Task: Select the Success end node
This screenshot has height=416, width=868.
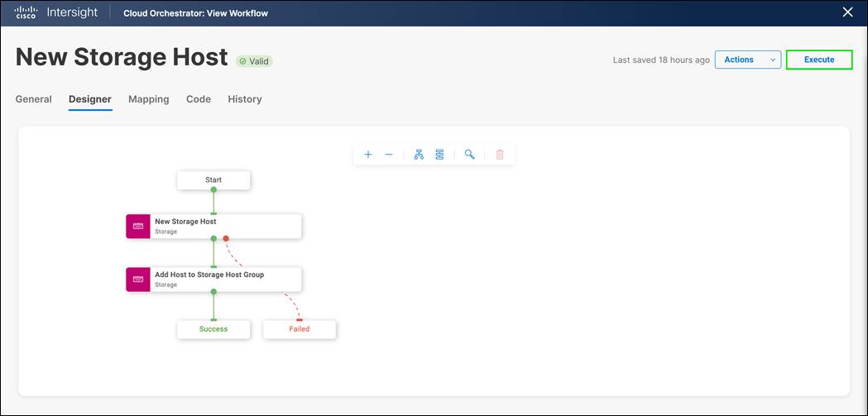Action: pyautogui.click(x=213, y=329)
